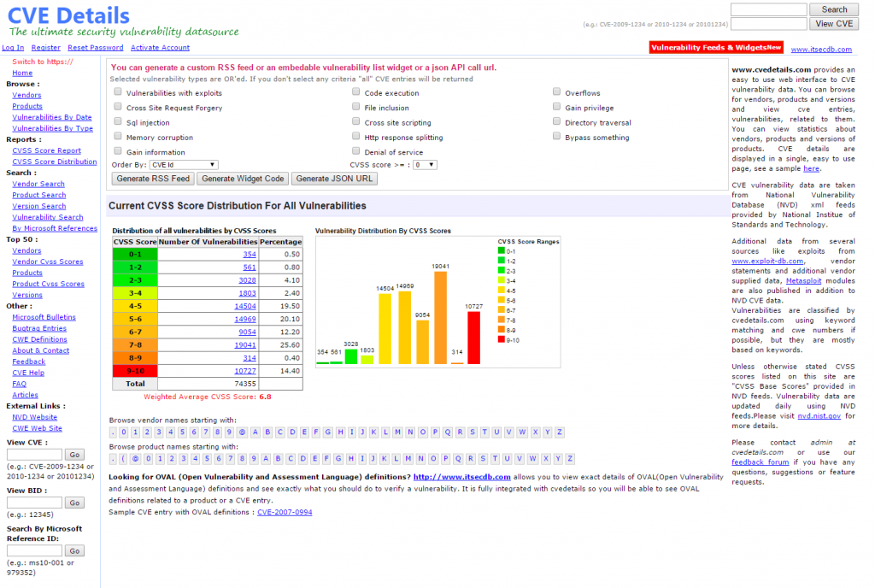This screenshot has width=875, height=588.
Task: Click the 19041 vulnerabilities count link
Action: click(x=244, y=345)
